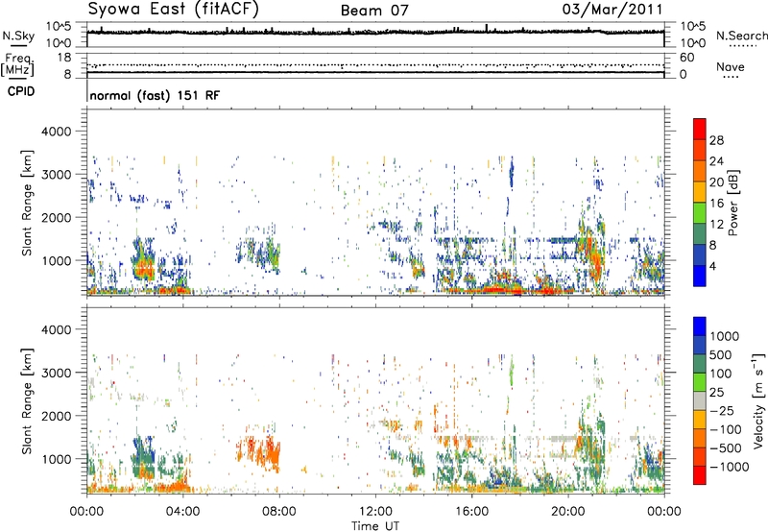Click the "normal (fast) 151 RF" mode text

[155, 95]
